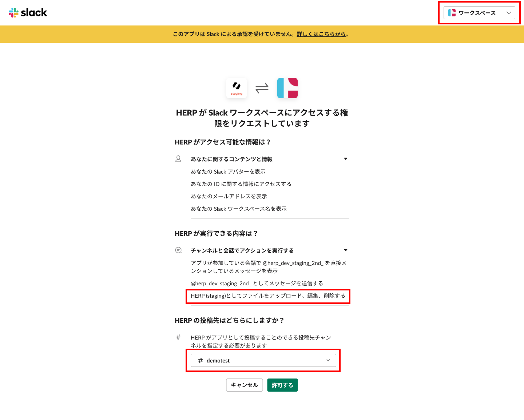Collapse the チャンネルと会話でアクションを実行する section arrow
This screenshot has width=524, height=420.
[x=346, y=250]
